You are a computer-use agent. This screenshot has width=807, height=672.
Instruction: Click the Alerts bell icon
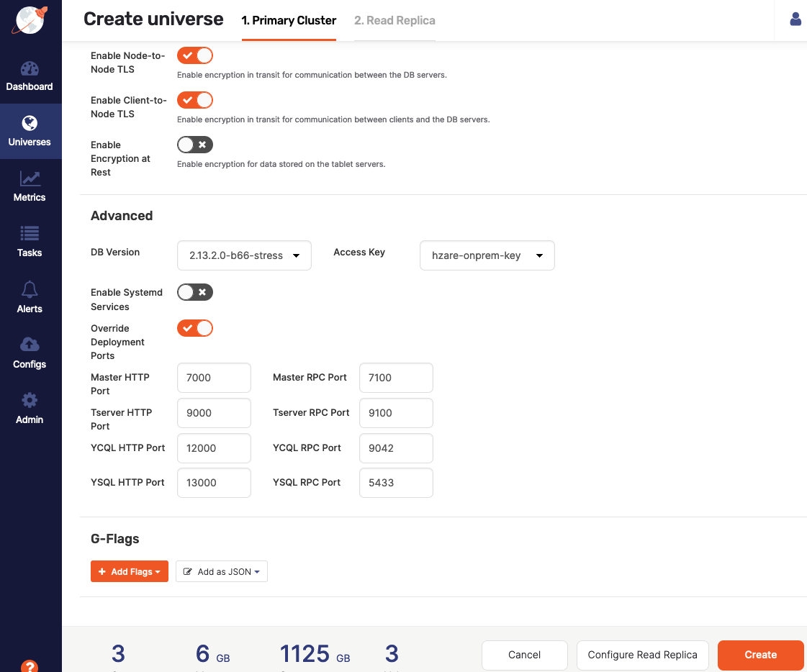tap(30, 290)
